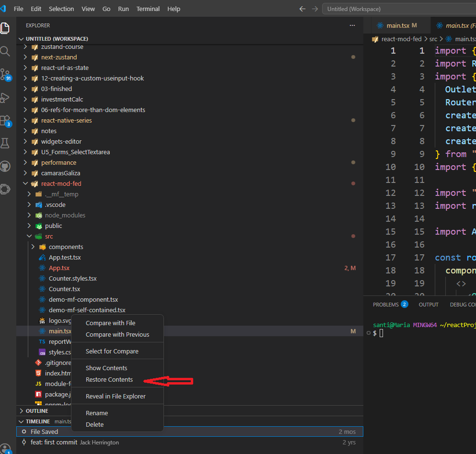The width and height of the screenshot is (476, 454).
Task: Choose Show Contents in context menu
Action: coord(117,368)
